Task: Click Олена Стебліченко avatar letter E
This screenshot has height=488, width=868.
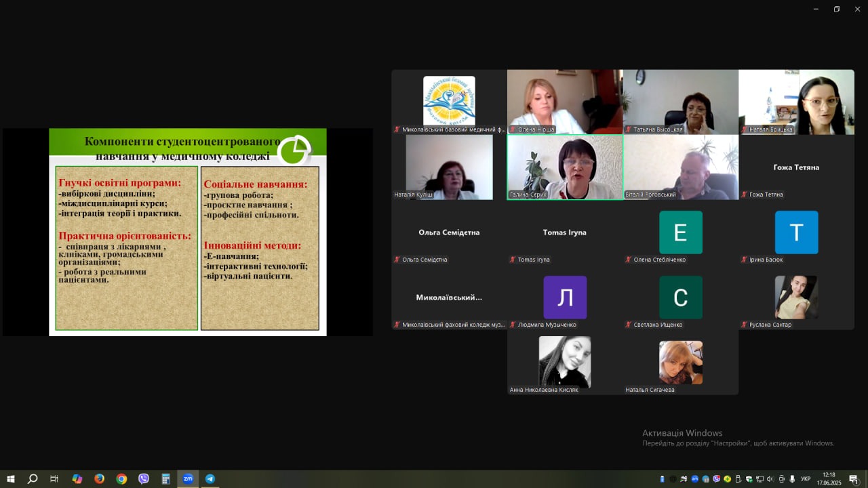Action: [x=681, y=232]
